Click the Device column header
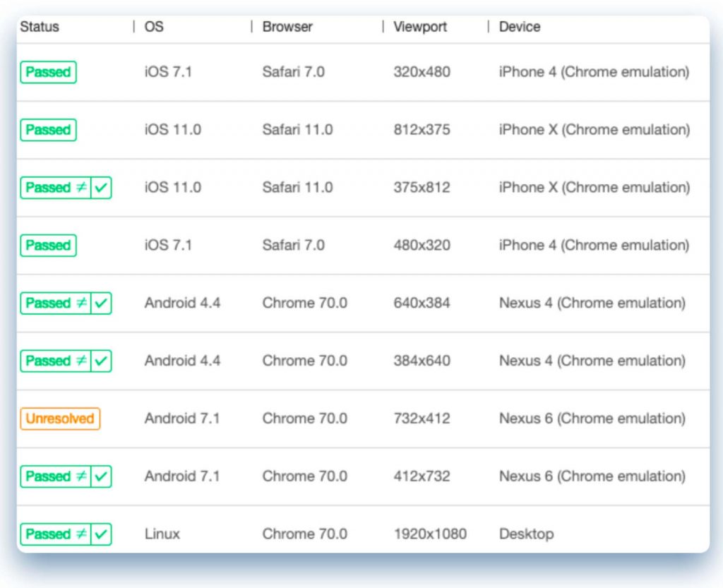Viewport: 723px width, 588px height. (520, 27)
